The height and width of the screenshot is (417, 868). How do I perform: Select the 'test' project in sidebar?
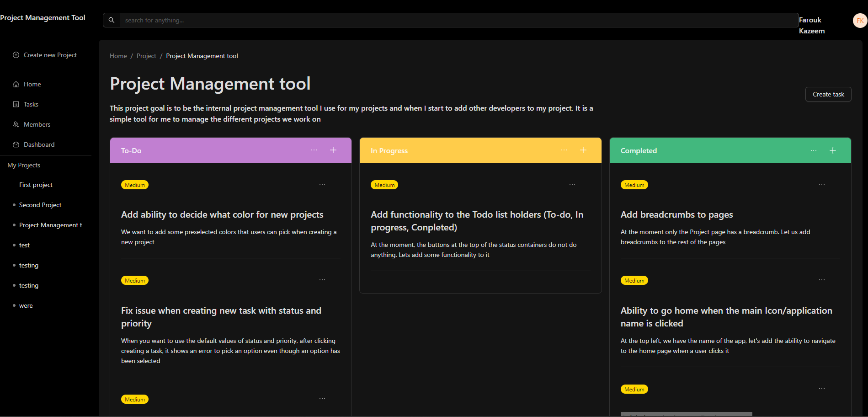[x=24, y=245]
